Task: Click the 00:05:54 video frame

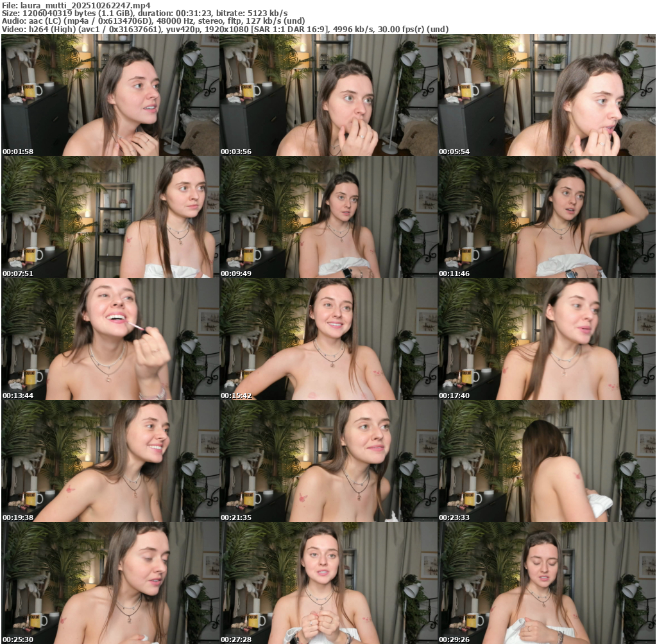Action: pyautogui.click(x=547, y=95)
